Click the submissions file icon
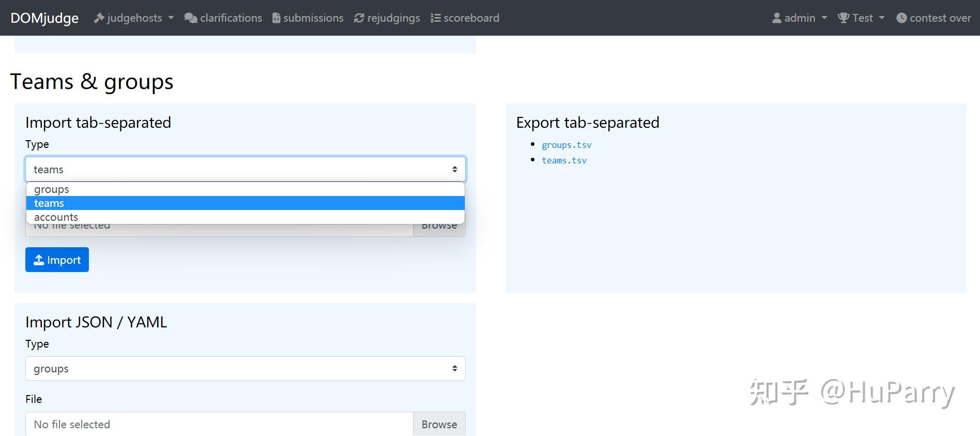The image size is (980, 436). coord(277,18)
